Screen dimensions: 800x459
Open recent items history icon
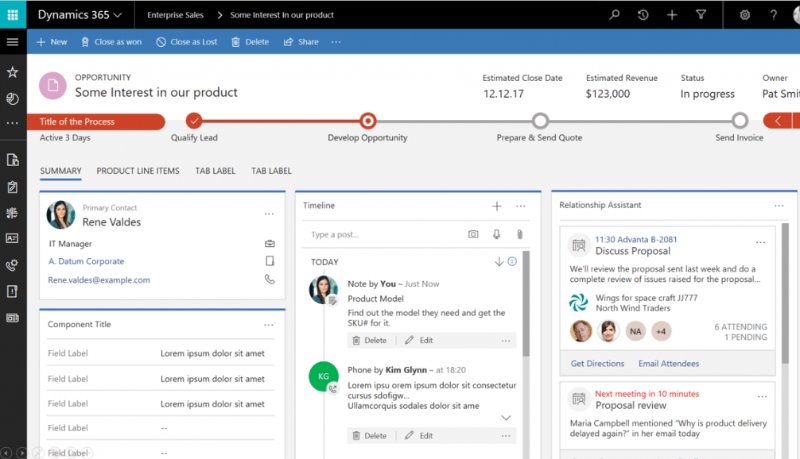643,15
